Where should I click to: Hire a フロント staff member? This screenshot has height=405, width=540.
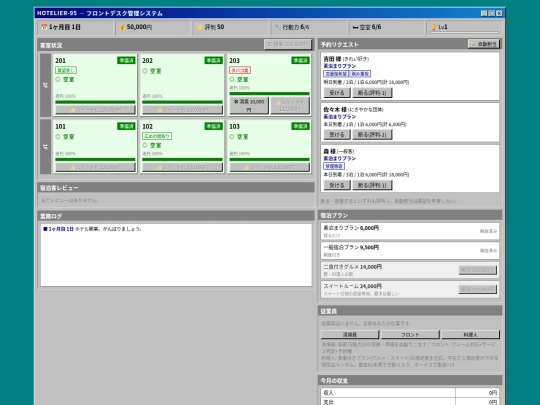(x=410, y=334)
